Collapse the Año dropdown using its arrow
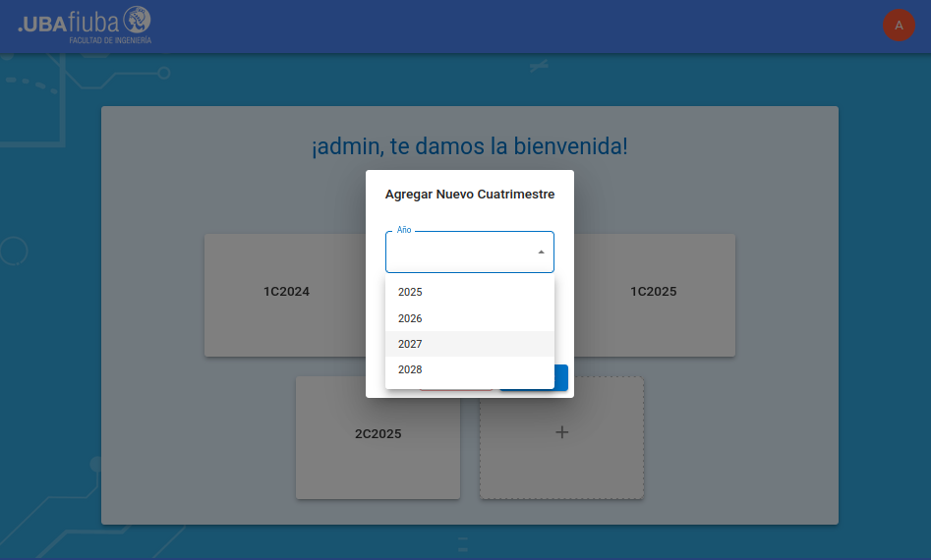The image size is (931, 560). click(541, 252)
